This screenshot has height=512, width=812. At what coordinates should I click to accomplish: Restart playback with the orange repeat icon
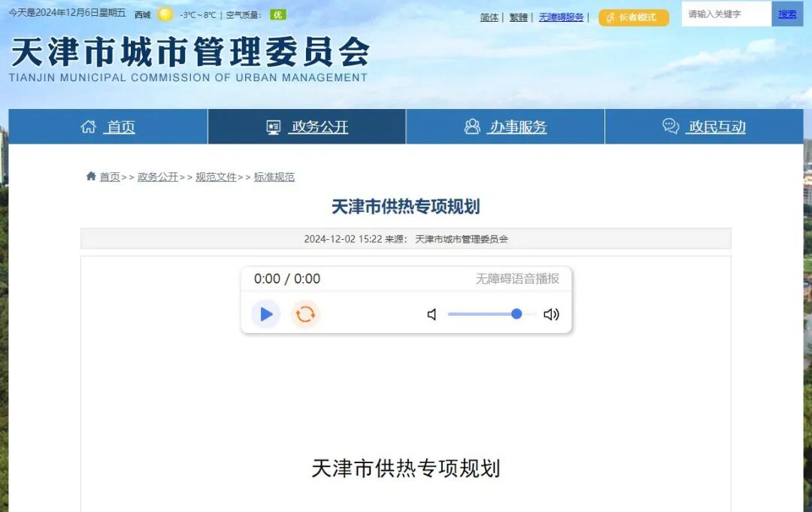coord(305,314)
